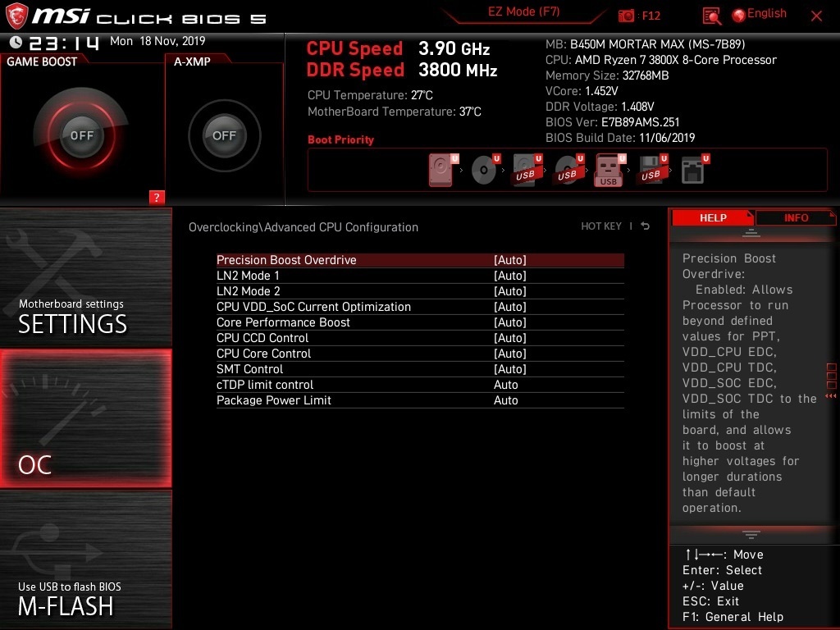Open LN2 Mode 1 setting dropdown
840x630 pixels.
(420, 276)
